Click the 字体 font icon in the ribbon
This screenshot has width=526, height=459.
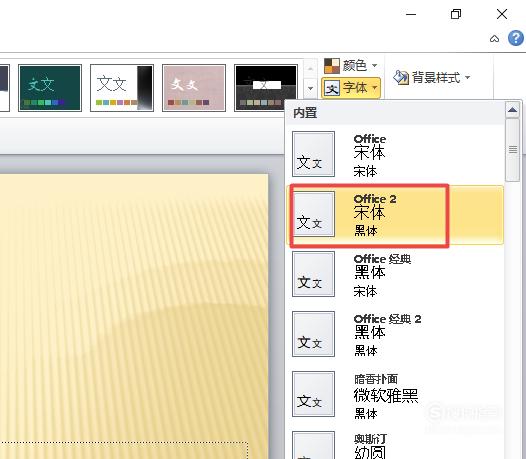[332, 88]
